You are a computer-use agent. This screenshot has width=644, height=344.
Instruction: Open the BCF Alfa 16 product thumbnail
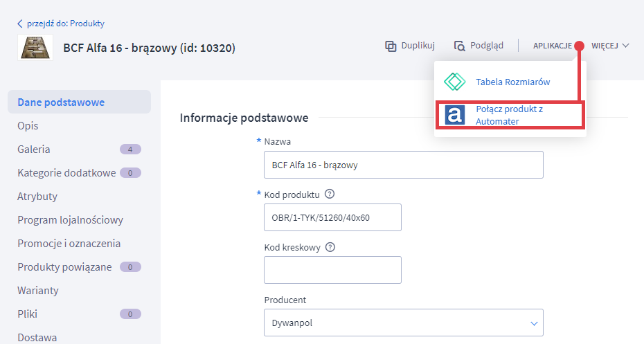coord(35,48)
